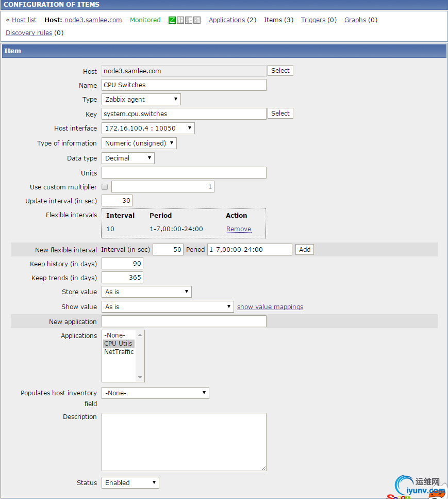The width and height of the screenshot is (448, 499).
Task: Select NetTraffic in the Applications list
Action: [119, 352]
